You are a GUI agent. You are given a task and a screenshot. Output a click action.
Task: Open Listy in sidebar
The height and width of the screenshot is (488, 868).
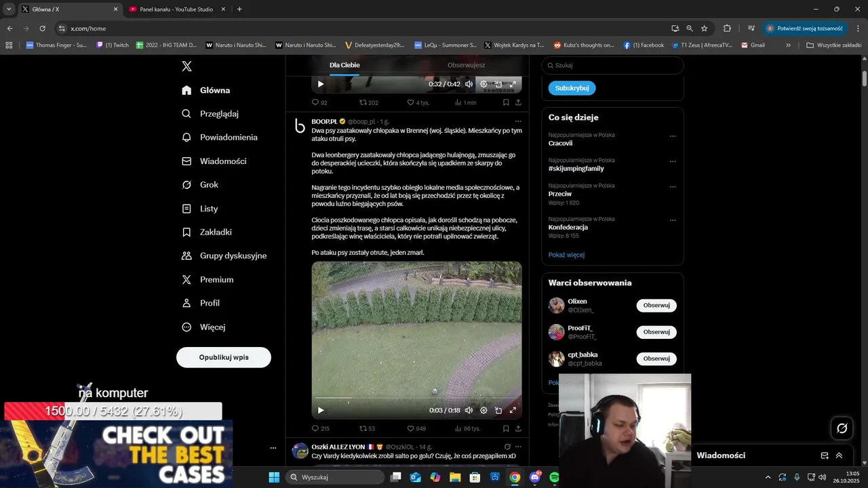(200, 209)
